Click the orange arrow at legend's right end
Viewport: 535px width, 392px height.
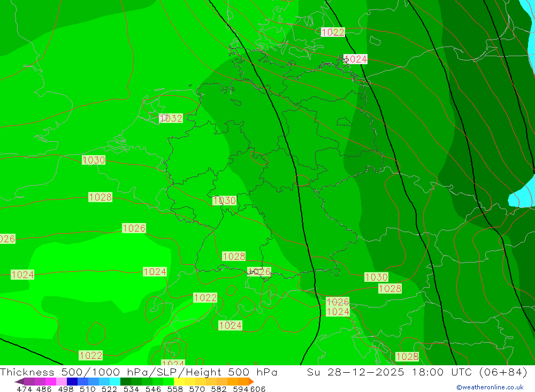(251, 381)
